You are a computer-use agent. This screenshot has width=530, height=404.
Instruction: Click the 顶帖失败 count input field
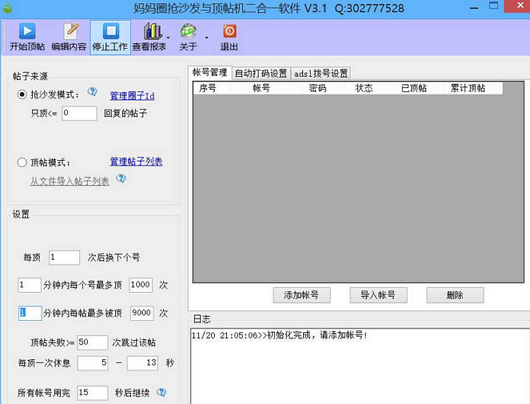[x=92, y=342]
